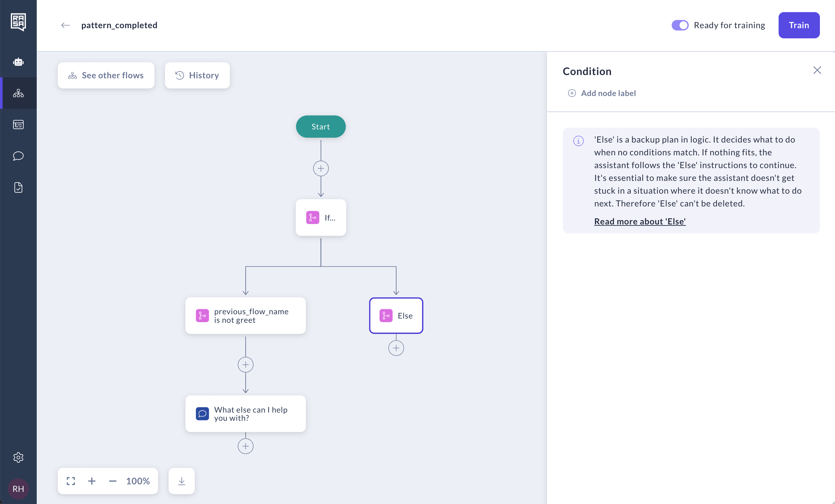Open the conversations chat bubble icon
This screenshot has height=504, width=835.
pos(18,156)
